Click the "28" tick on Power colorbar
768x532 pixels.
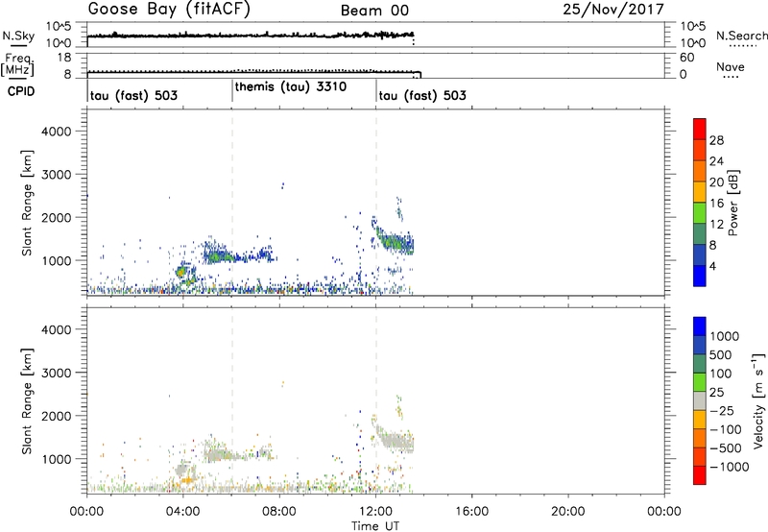(x=716, y=140)
